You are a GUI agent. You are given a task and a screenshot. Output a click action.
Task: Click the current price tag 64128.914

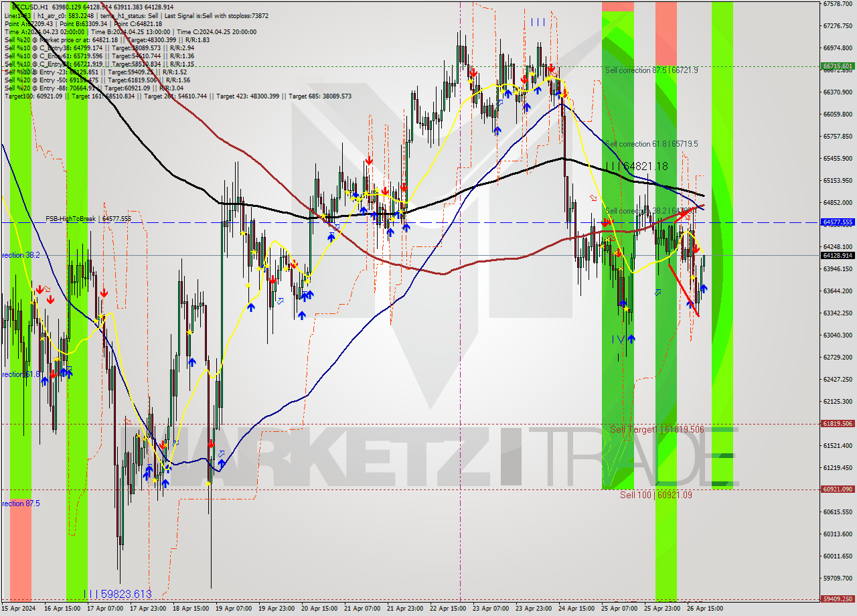[838, 255]
